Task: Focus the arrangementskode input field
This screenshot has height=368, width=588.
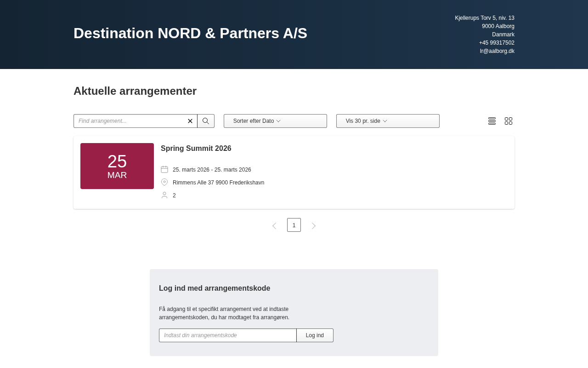Action: pos(228,335)
